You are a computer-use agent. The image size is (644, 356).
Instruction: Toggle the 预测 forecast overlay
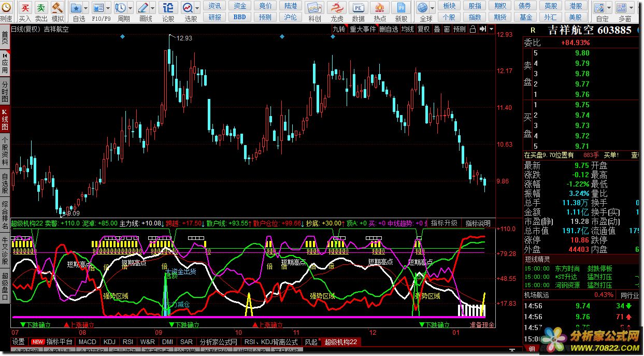(x=459, y=30)
